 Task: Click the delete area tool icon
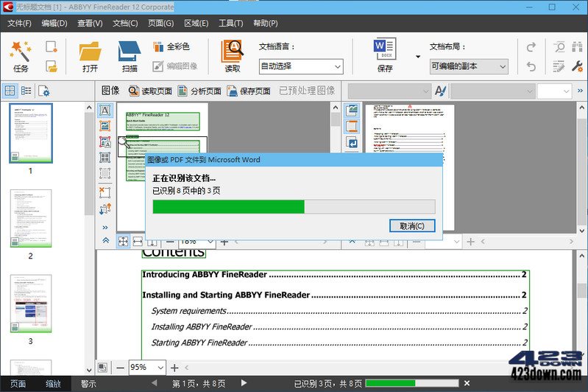(x=105, y=192)
